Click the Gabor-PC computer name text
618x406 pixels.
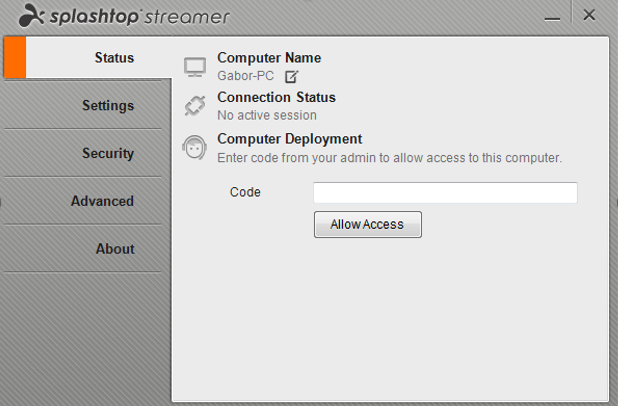246,75
